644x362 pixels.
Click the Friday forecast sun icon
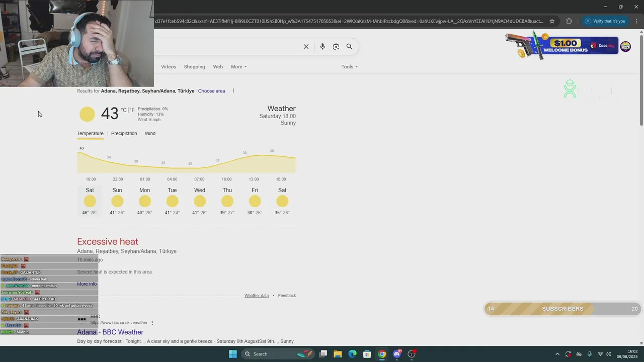255,201
